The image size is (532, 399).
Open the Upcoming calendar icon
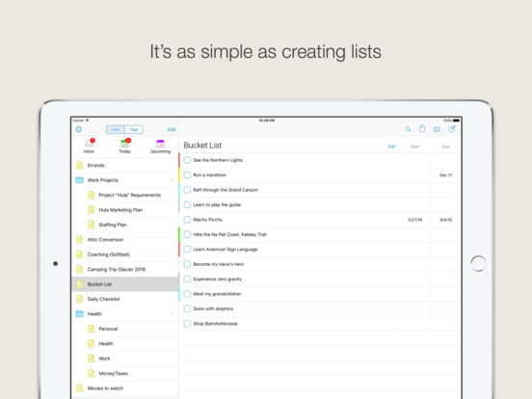coord(161,144)
